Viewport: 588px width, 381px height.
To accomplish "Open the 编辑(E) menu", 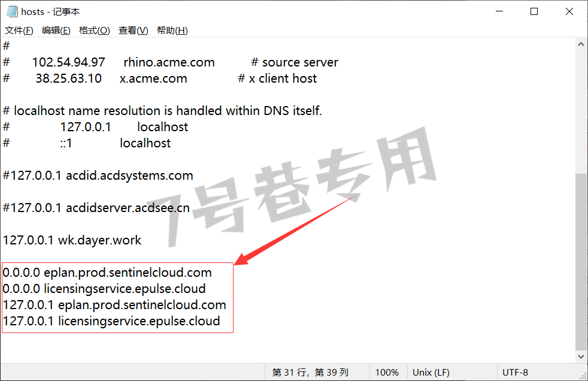I will 56,31.
